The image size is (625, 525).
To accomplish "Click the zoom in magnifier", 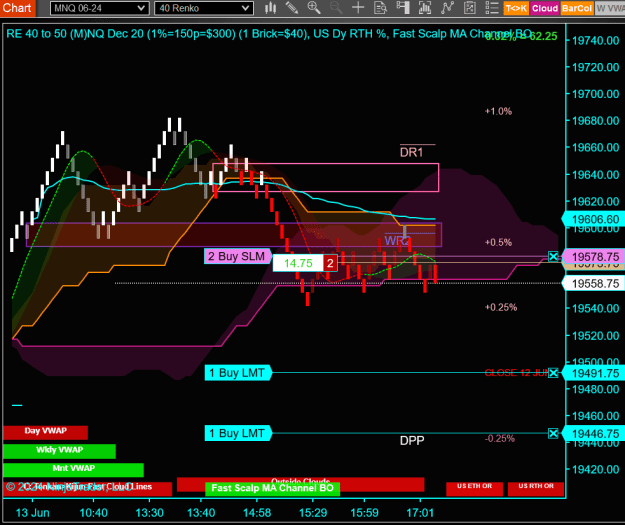I will (x=314, y=8).
